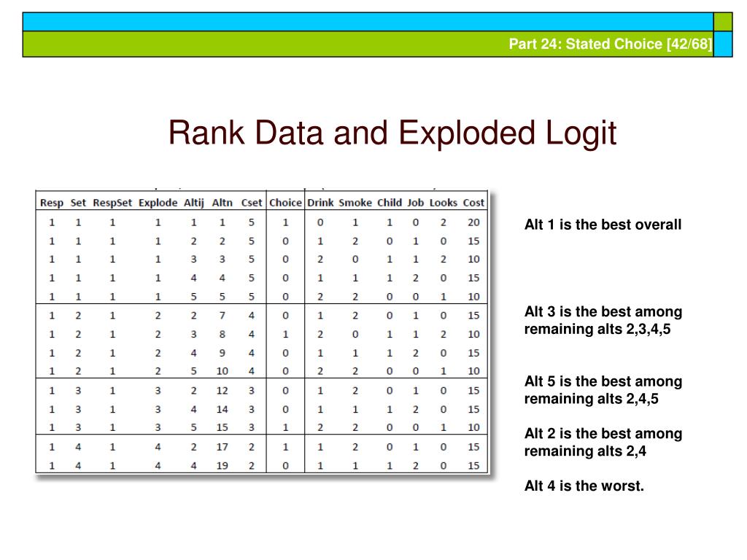Screen dimensions: 747x560
Task: Click the note "Alt 5 is the best among"
Action: point(603,381)
